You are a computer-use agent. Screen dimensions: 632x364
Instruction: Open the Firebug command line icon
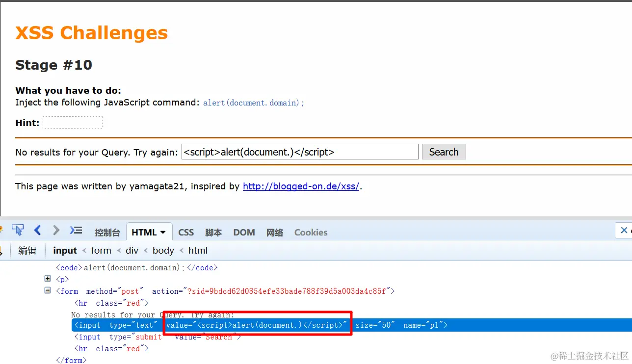tap(76, 230)
